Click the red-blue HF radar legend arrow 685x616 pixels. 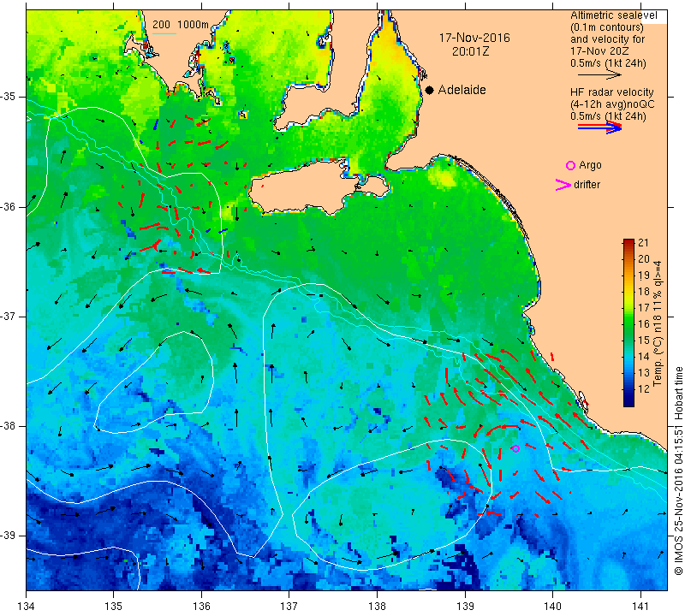click(x=599, y=127)
